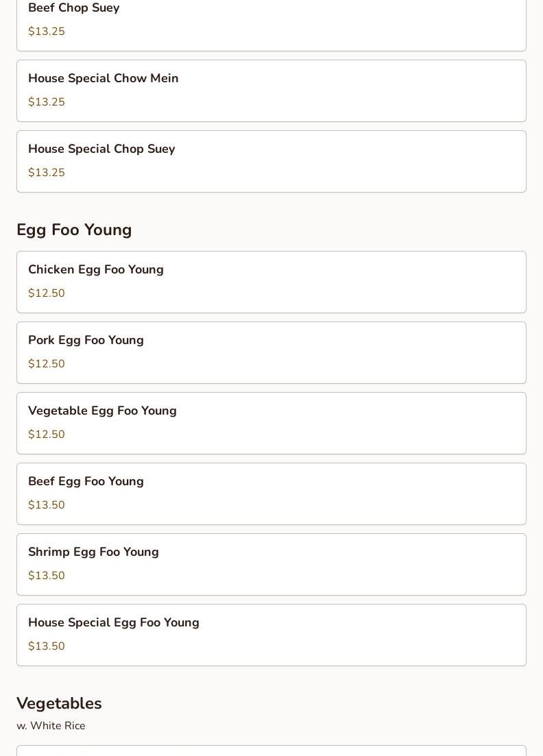The image size is (543, 756).
Task: Select House Special Egg Foo Young
Action: [x=114, y=623]
